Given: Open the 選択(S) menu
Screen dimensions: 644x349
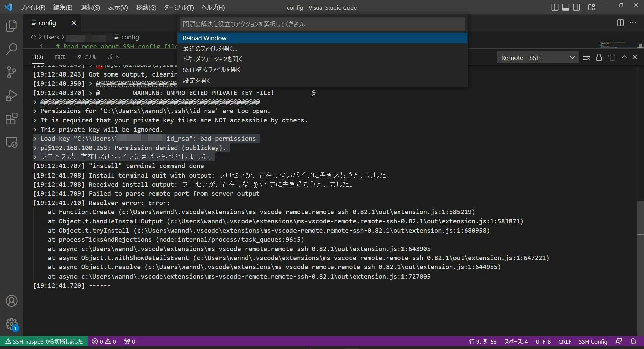Looking at the screenshot, I should 90,7.
